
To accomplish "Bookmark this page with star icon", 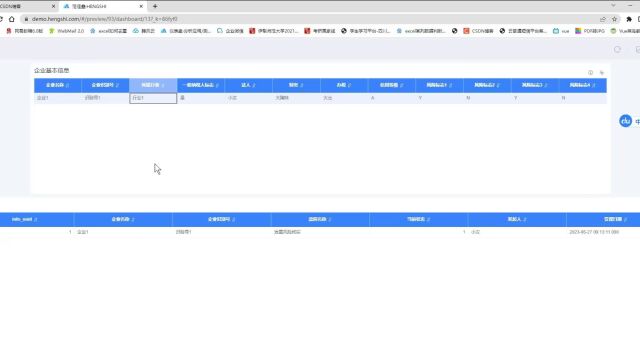I will click(614, 19).
